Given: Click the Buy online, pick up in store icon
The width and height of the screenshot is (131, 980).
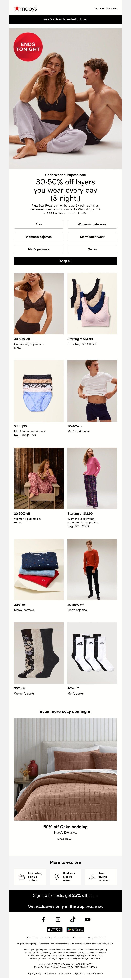Looking at the screenshot, I should 22,877.
